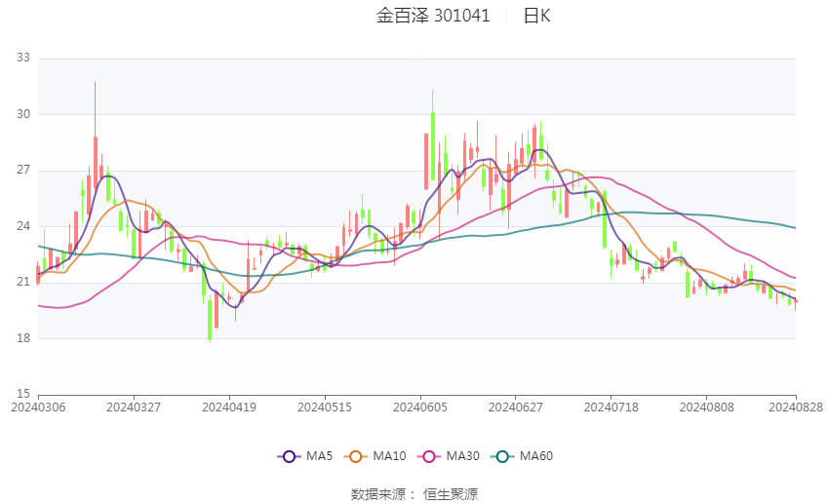This screenshot has width=829, height=504.
Task: Click the 33 price axis label
Action: tap(23, 58)
